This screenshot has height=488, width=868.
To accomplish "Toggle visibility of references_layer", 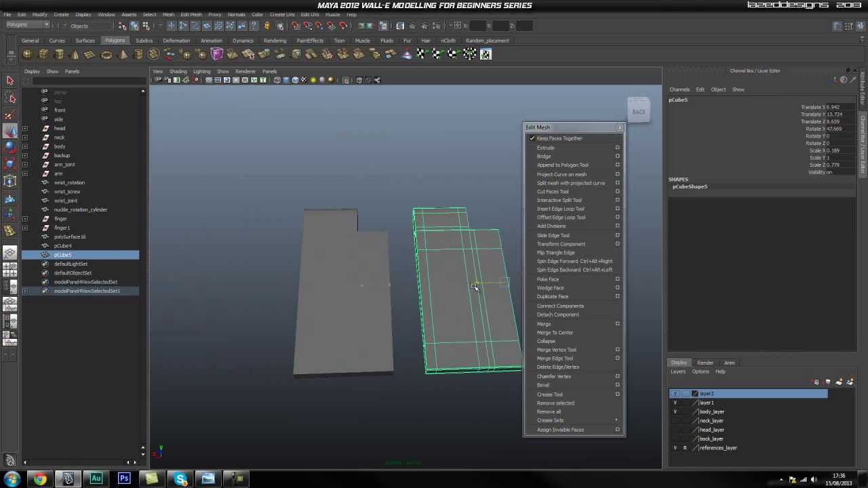I will pos(675,448).
